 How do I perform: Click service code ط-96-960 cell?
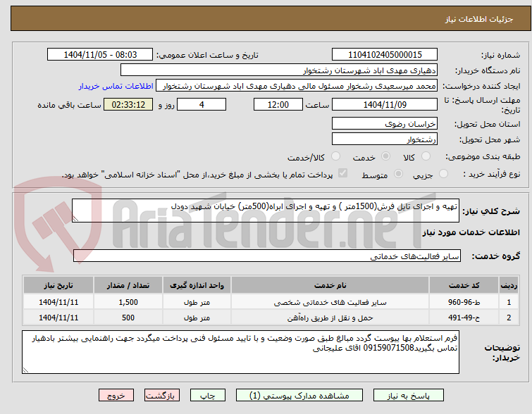(464, 302)
